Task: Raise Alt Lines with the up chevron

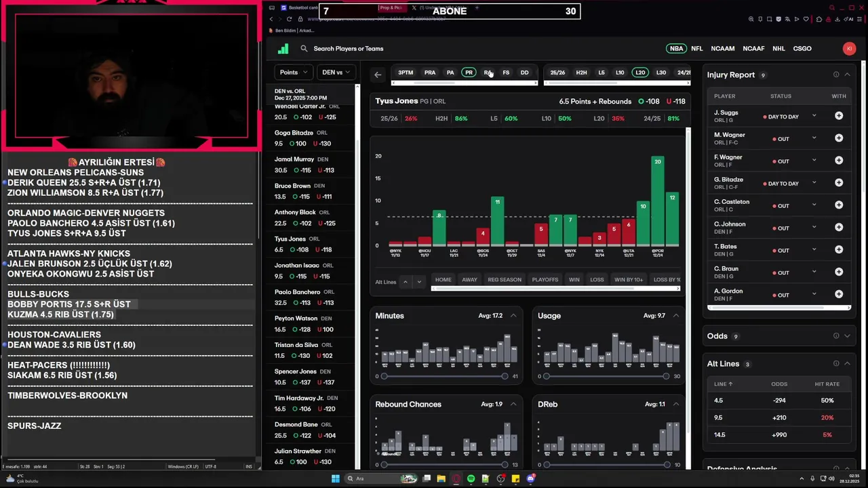Action: 405,282
